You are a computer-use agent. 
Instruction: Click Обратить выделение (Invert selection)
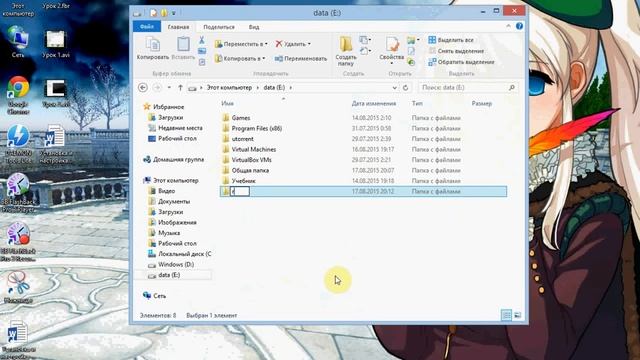[x=461, y=62]
